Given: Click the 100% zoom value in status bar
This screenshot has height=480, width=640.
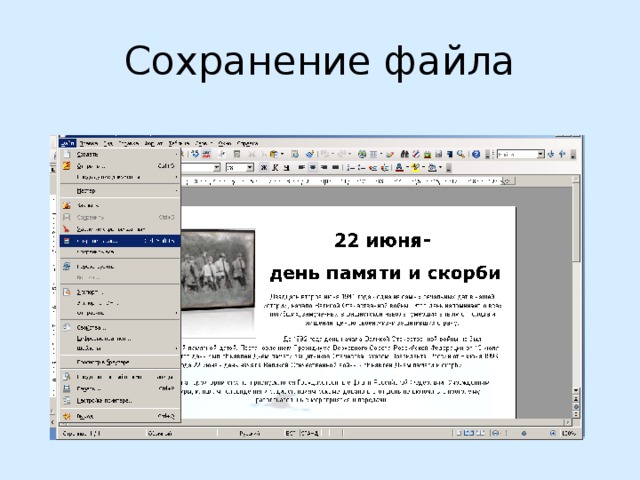Looking at the screenshot, I should point(569,433).
